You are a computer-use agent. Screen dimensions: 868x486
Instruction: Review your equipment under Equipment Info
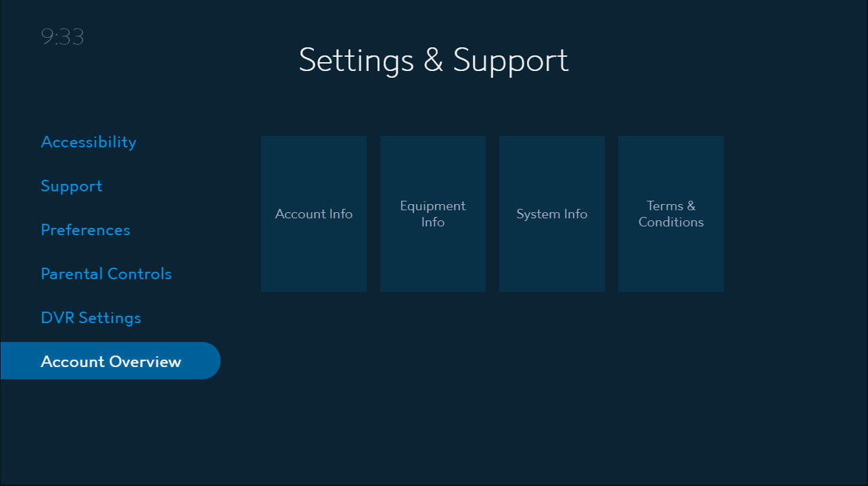click(432, 214)
